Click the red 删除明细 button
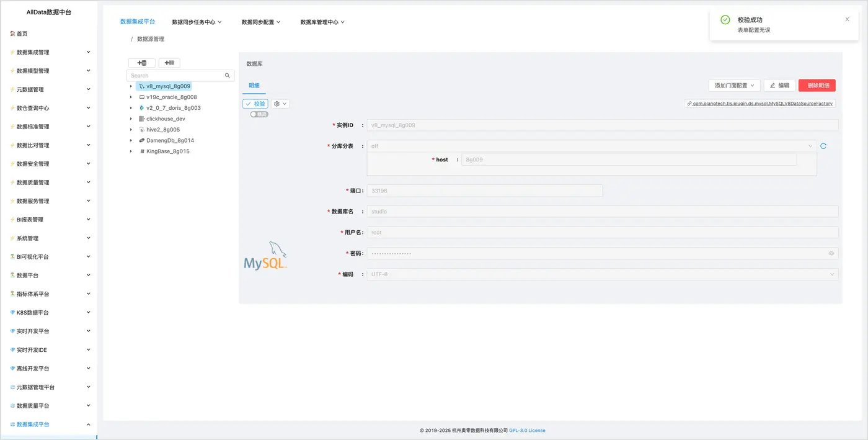Viewport: 868px width, 440px height. click(817, 86)
